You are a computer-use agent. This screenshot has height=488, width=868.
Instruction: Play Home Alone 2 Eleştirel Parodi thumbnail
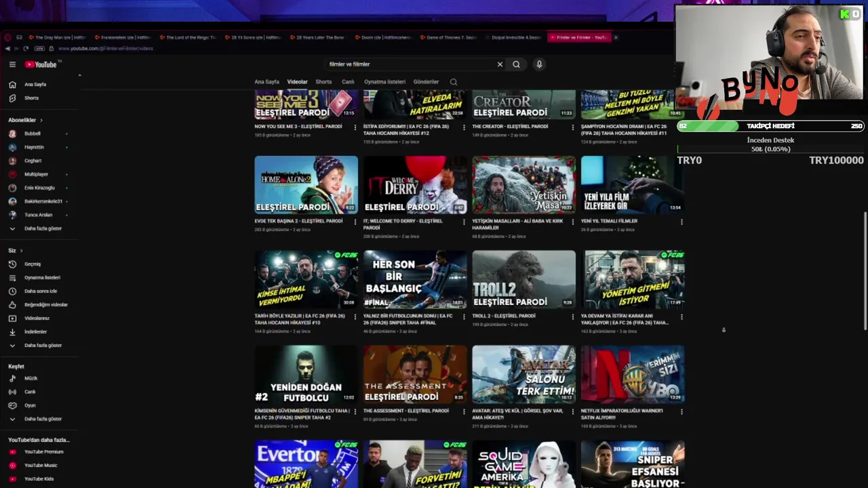(306, 185)
